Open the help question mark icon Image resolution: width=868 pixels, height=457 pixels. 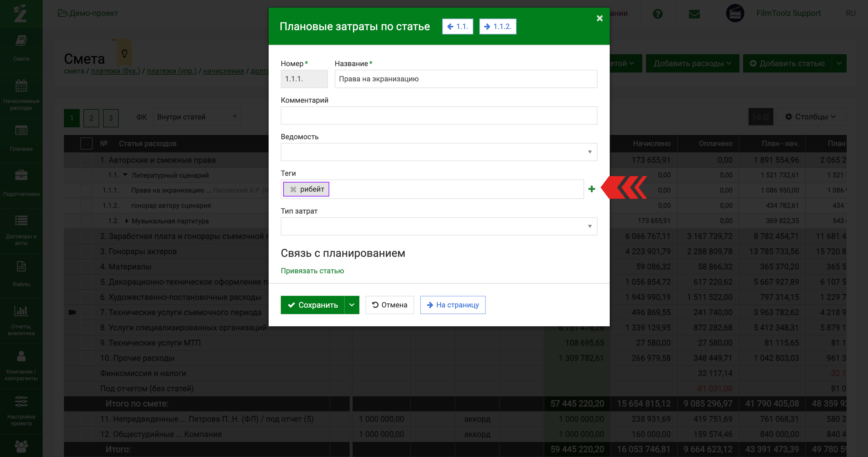tap(658, 13)
